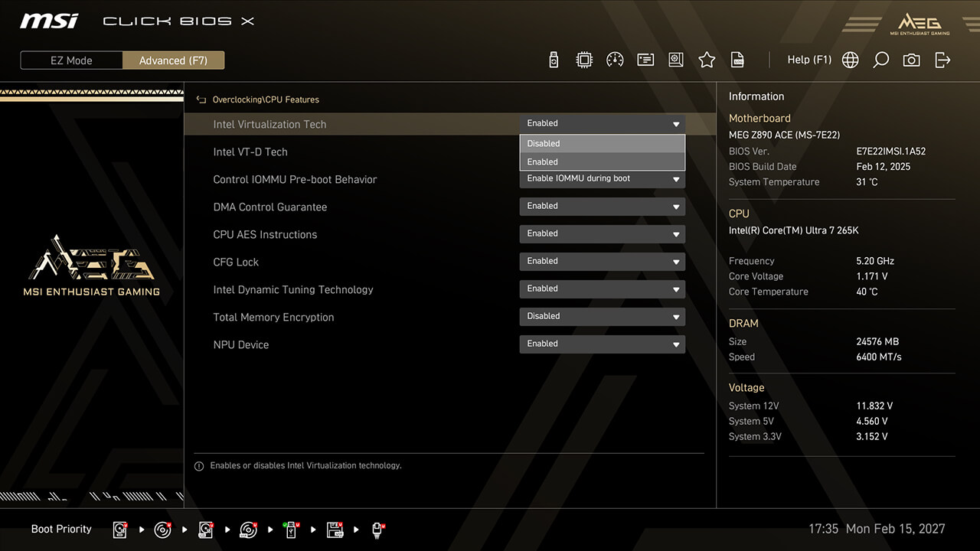980x551 pixels.
Task: Open the speedometer performance icon
Action: pyautogui.click(x=615, y=60)
